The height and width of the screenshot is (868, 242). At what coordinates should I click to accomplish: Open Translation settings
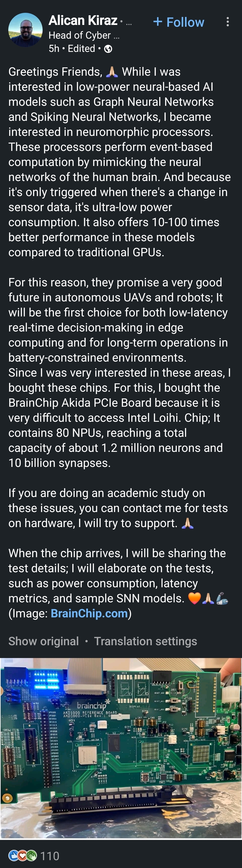pyautogui.click(x=145, y=641)
